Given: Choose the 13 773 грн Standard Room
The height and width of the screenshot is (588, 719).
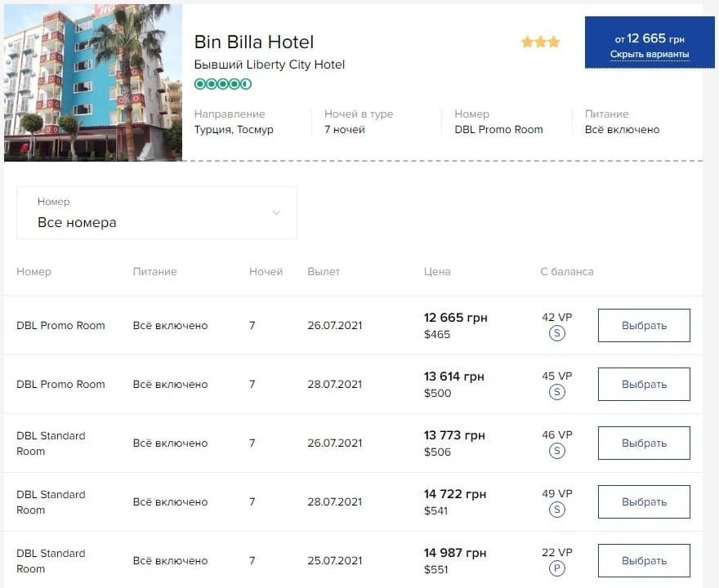Looking at the screenshot, I should pos(644,443).
